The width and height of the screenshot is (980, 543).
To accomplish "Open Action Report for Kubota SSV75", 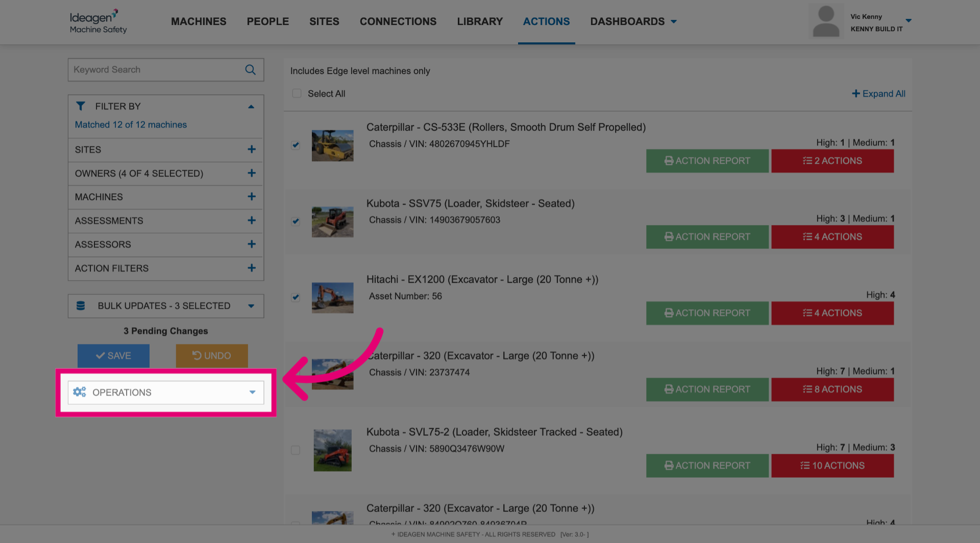I will 707,237.
